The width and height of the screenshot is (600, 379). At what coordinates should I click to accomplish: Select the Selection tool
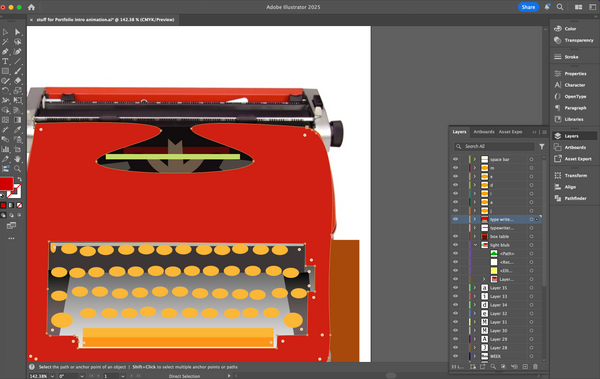coord(5,32)
